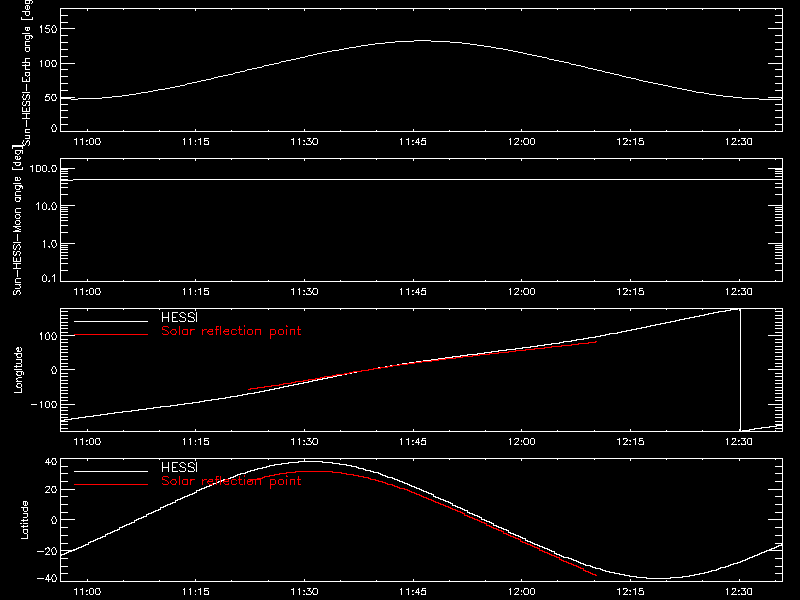Viewport: 800px width, 600px height.
Task: Click 11:45 label under Earth angle plot
Action: point(413,142)
